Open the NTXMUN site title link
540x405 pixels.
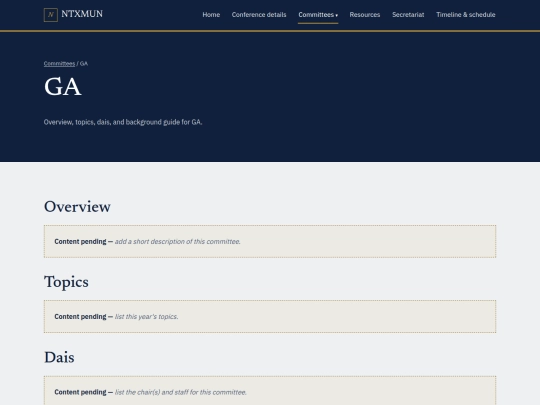pos(82,14)
